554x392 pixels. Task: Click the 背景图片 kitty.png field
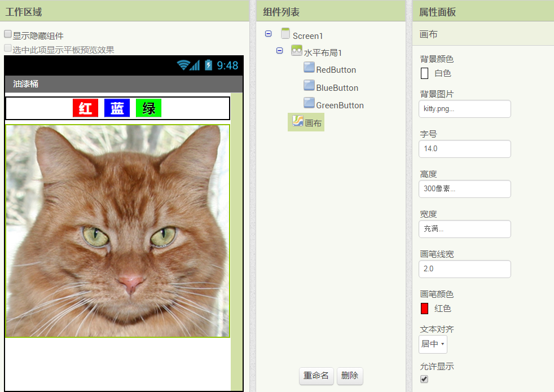pos(464,109)
